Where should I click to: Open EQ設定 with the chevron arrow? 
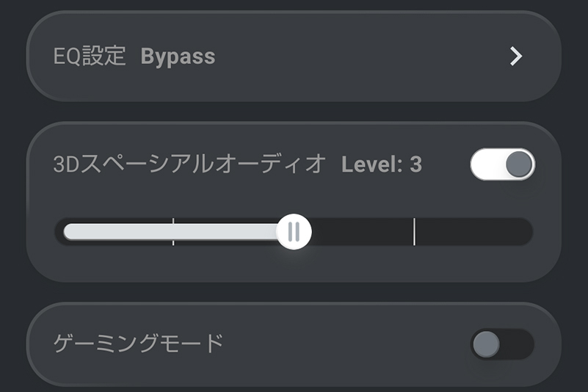coord(516,57)
